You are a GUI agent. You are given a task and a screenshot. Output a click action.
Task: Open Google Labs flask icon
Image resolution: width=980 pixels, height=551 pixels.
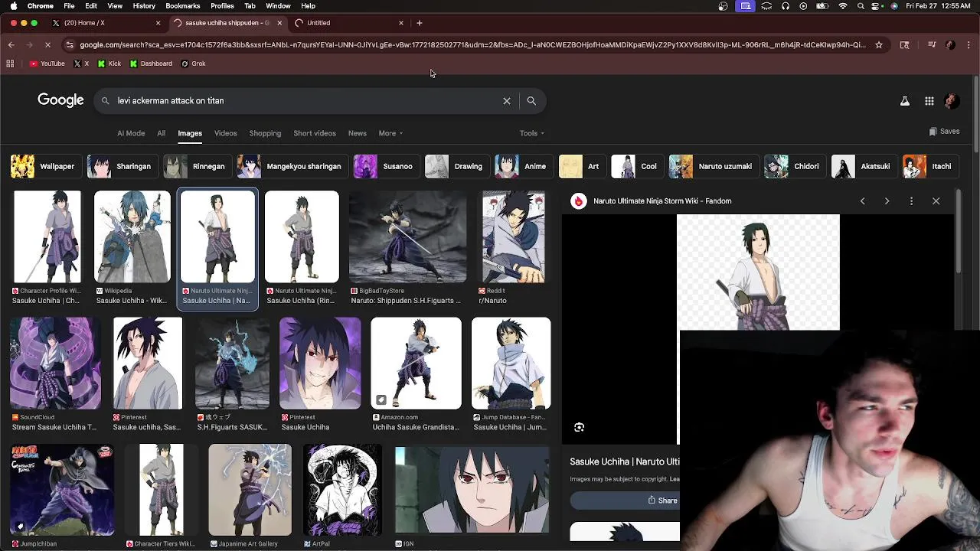(905, 101)
